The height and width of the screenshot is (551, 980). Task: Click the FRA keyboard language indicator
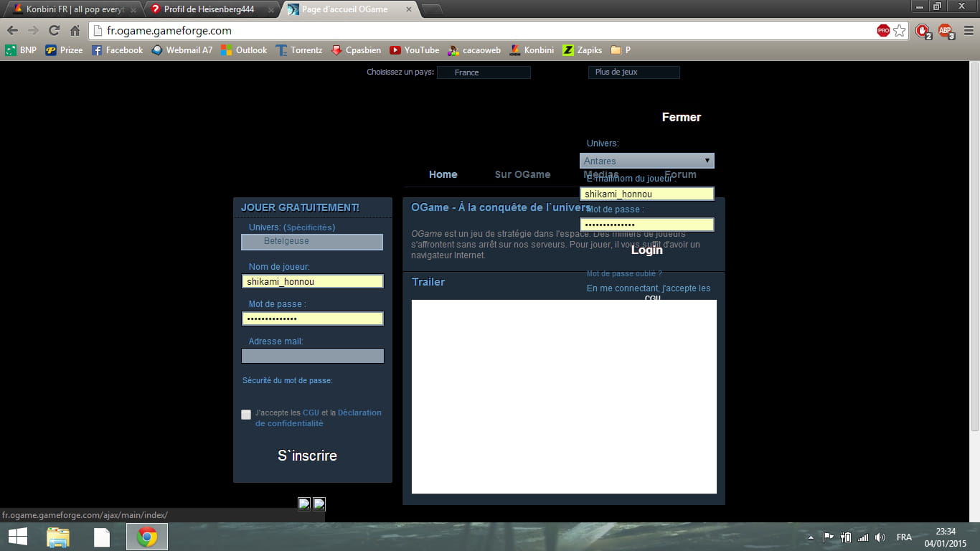coord(904,537)
